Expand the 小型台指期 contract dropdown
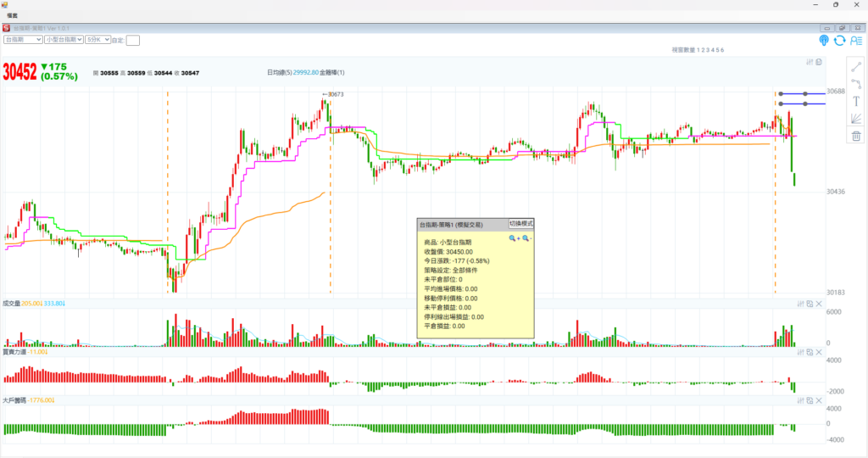Image resolution: width=868 pixels, height=458 pixels. 63,39
